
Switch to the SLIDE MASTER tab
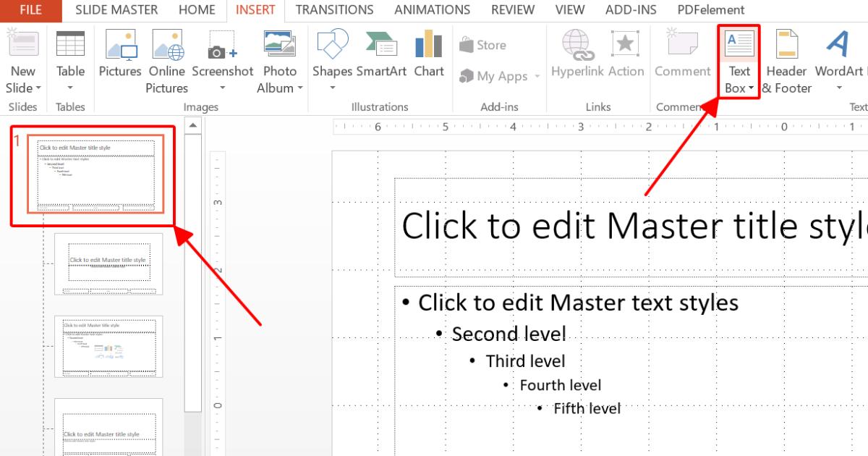tap(116, 9)
